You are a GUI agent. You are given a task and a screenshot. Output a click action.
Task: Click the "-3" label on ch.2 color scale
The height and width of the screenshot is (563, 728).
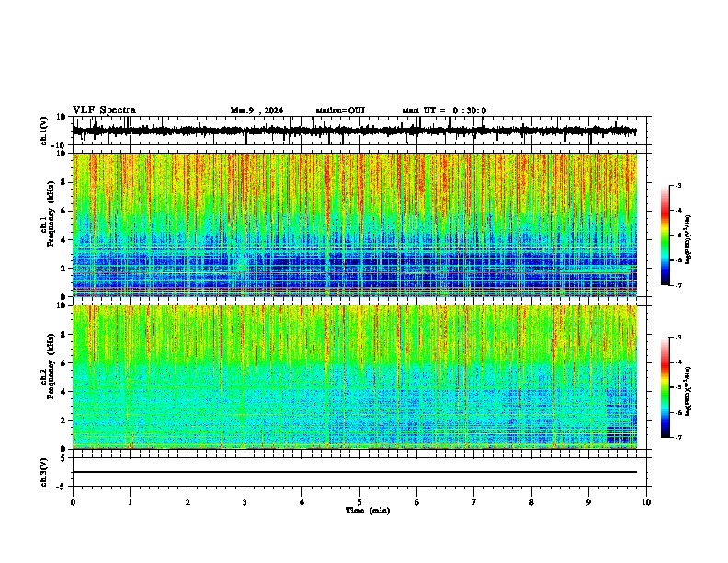(x=678, y=338)
